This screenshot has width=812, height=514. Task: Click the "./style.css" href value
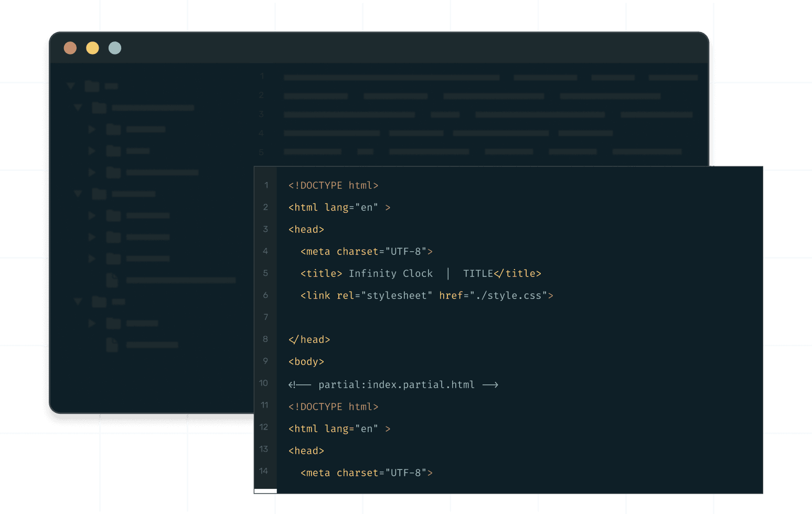click(x=508, y=296)
